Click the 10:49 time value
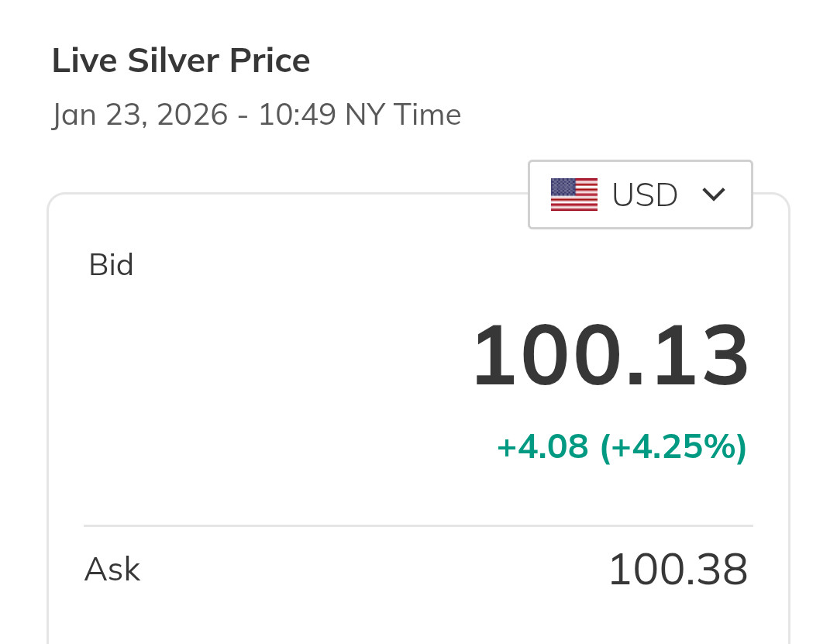The height and width of the screenshot is (644, 837). tap(297, 115)
